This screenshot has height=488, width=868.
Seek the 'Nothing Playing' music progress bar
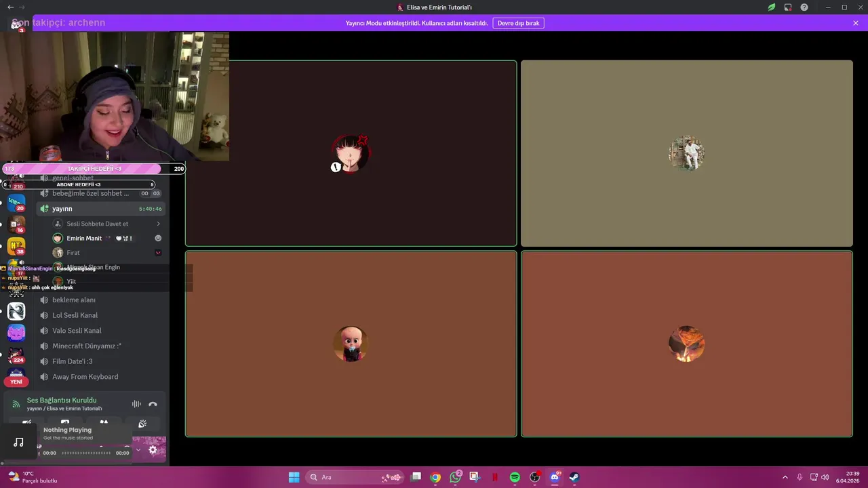click(x=85, y=453)
